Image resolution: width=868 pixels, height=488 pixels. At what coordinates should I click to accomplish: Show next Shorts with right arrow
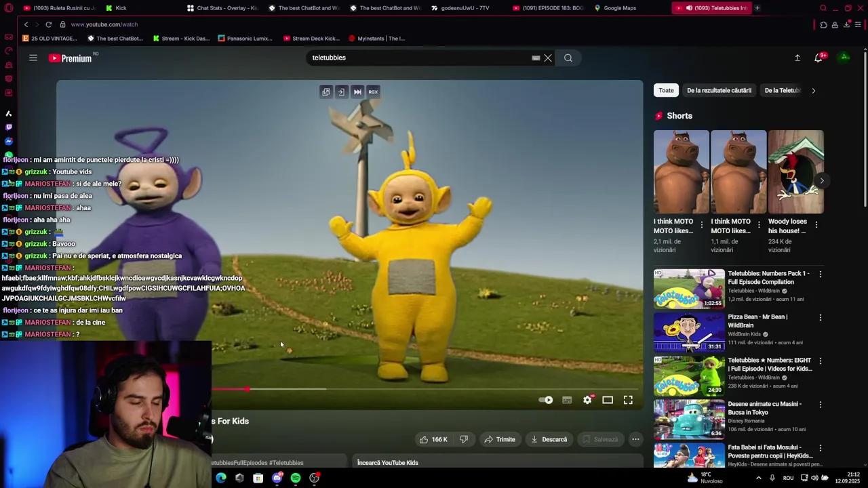pyautogui.click(x=822, y=181)
